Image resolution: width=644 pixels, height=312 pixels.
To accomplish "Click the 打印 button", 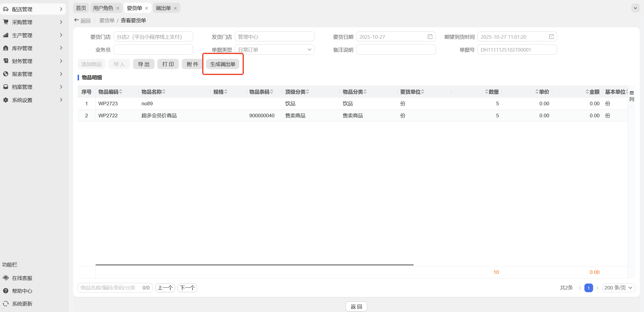I will click(x=168, y=64).
